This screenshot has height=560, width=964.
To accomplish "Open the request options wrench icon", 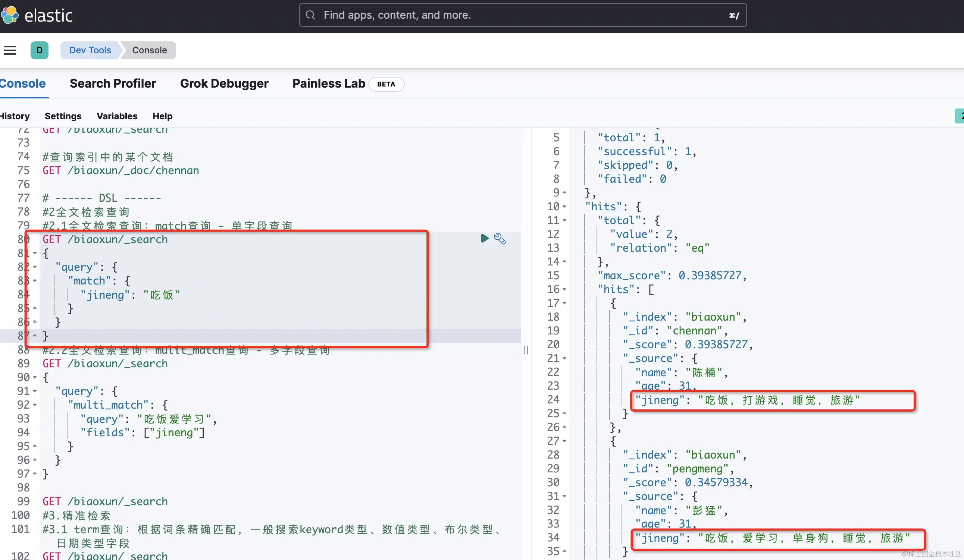I will coord(500,239).
